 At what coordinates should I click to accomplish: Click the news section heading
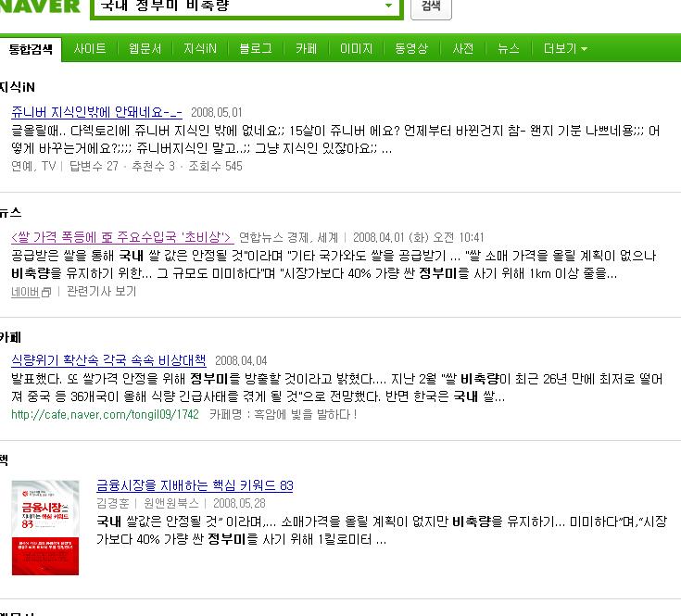(x=10, y=213)
